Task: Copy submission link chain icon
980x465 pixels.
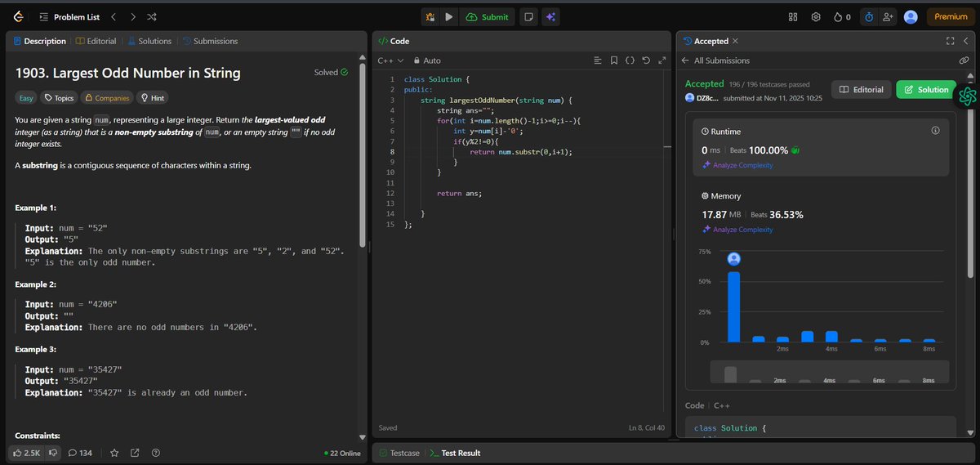Action: (964, 60)
